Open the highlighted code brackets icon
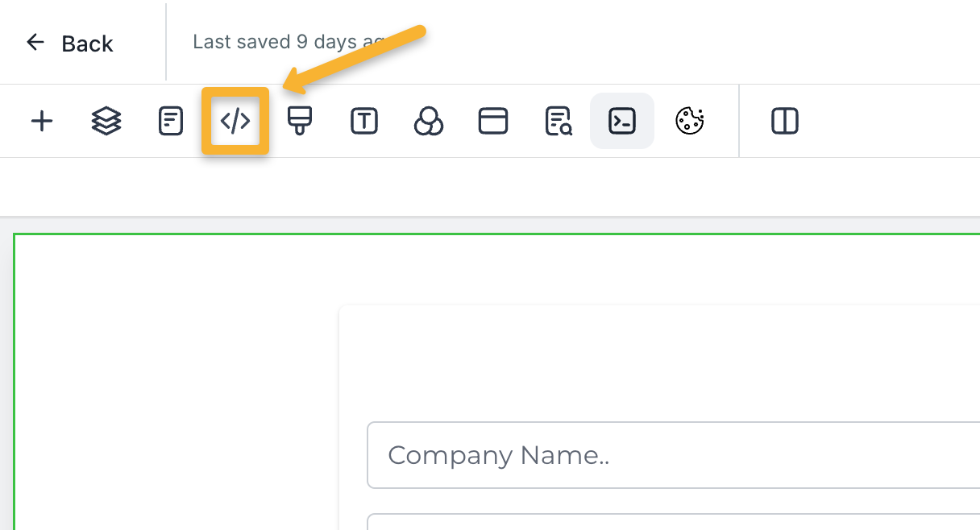 tap(235, 122)
